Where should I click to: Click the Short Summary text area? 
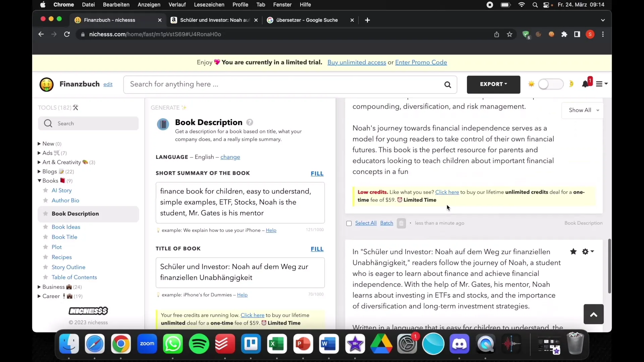coord(240,203)
